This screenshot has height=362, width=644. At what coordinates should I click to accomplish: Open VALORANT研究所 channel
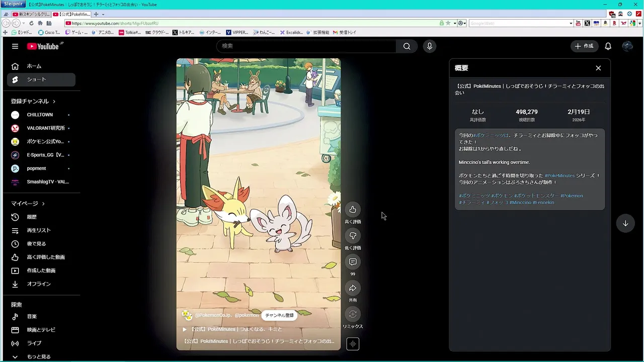click(x=41, y=128)
